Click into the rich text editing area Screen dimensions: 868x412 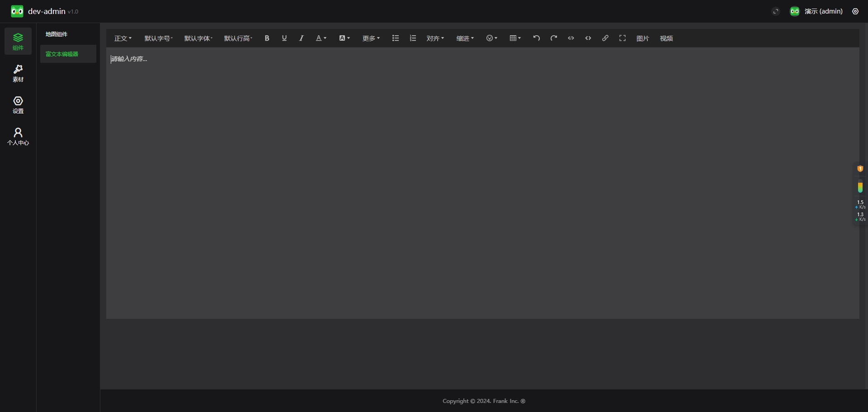483,183
